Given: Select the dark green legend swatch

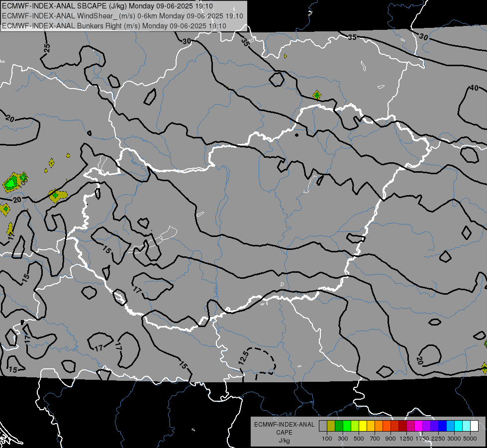Looking at the screenshot, I should click(339, 426).
